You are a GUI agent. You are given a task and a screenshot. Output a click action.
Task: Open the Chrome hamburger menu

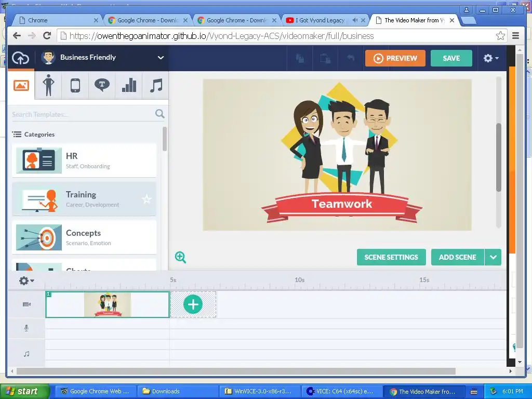[x=516, y=36]
